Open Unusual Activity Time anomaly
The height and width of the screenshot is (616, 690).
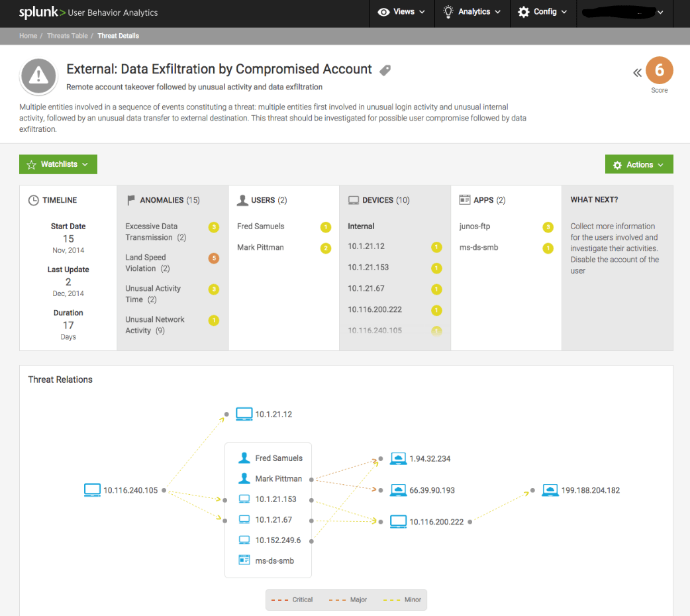pos(153,293)
